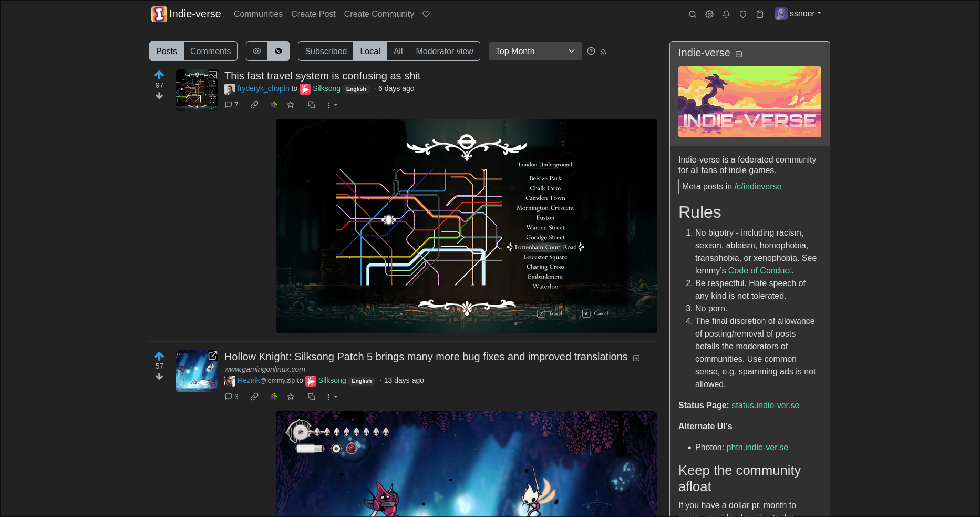Open the search icon in the navbar
This screenshot has width=980, height=517.
693,14
